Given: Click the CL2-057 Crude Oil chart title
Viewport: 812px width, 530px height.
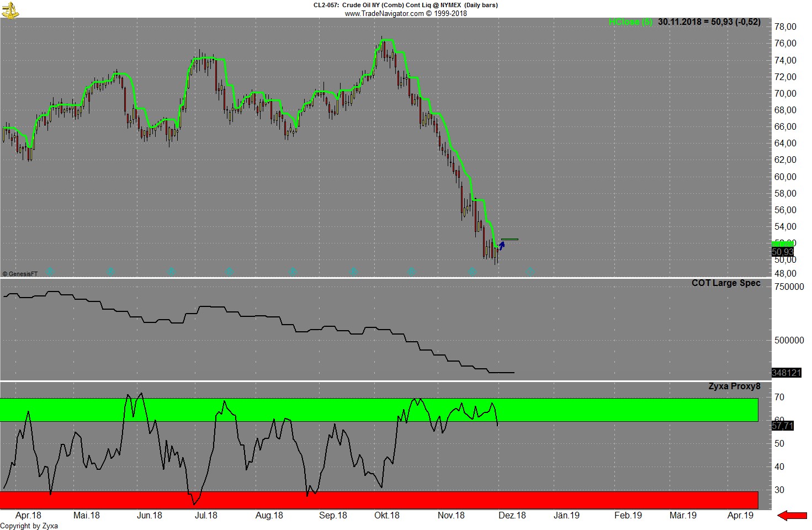Looking at the screenshot, I should (x=406, y=5).
